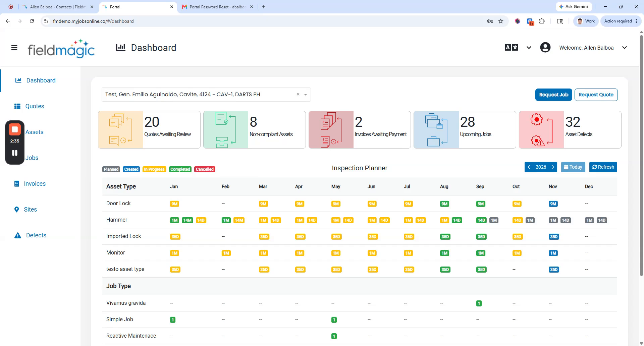
Task: Expand the site selection dropdown arrow
Action: [x=306, y=95]
